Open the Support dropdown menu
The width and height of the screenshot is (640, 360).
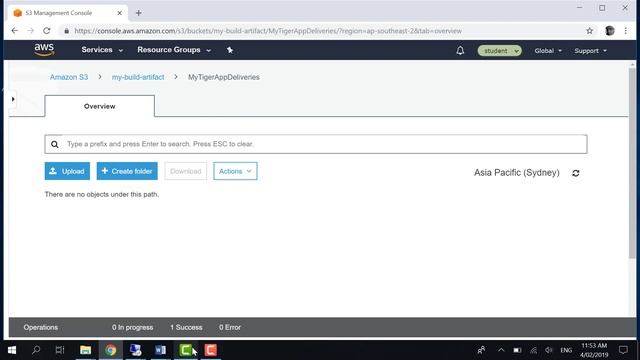(x=590, y=51)
